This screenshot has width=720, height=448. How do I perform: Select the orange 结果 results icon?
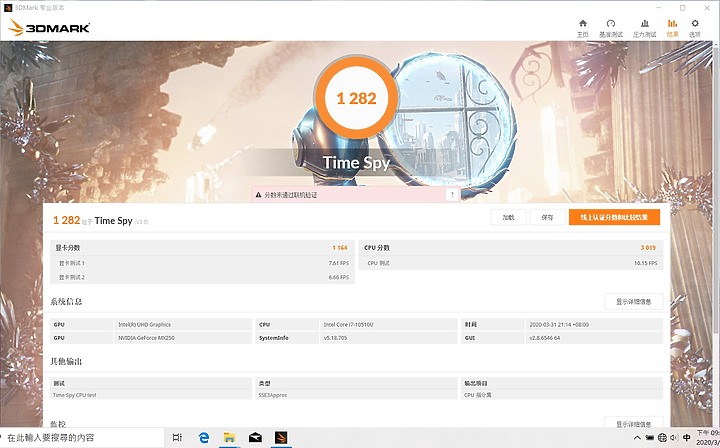point(672,28)
